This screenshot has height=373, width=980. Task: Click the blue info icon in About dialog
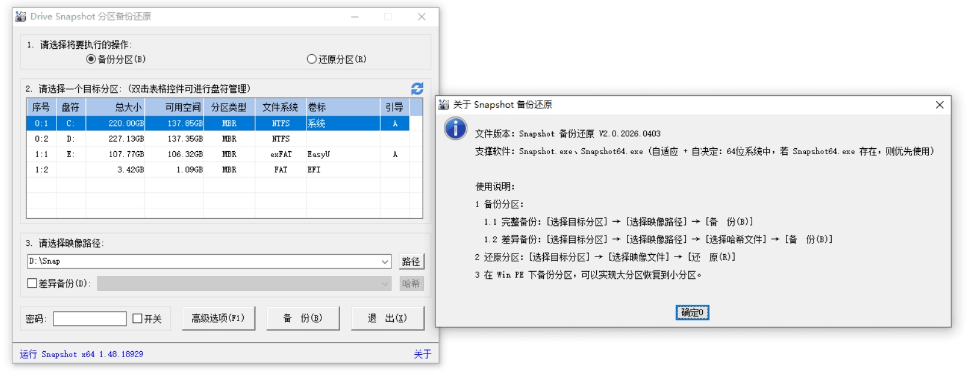pos(455,129)
